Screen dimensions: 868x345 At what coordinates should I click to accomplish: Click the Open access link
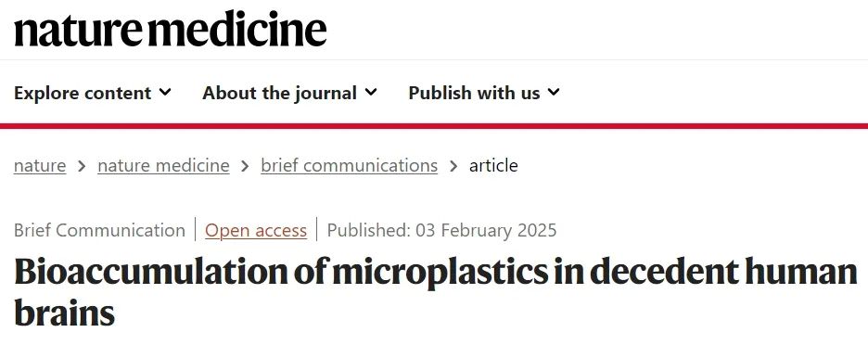[x=256, y=230]
